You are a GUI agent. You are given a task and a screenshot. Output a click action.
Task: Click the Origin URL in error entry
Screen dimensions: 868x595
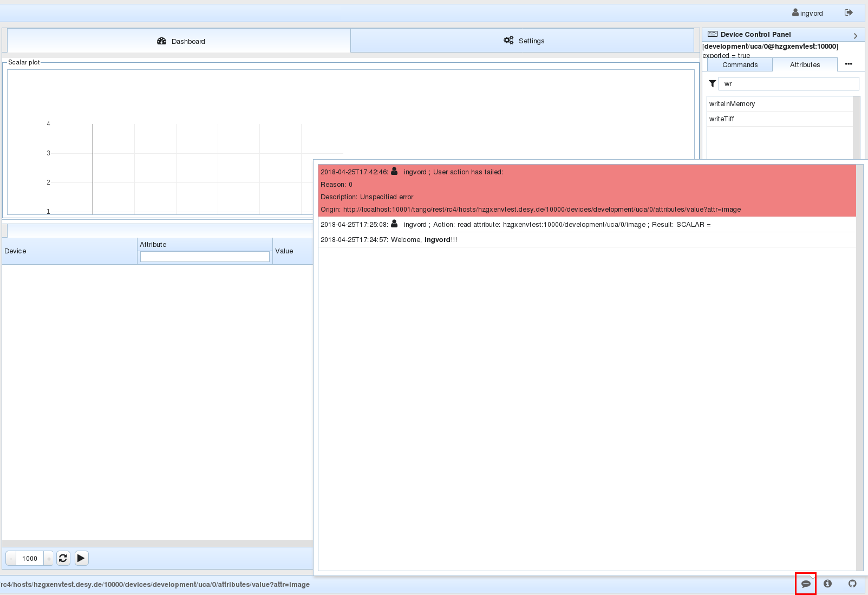tap(542, 210)
